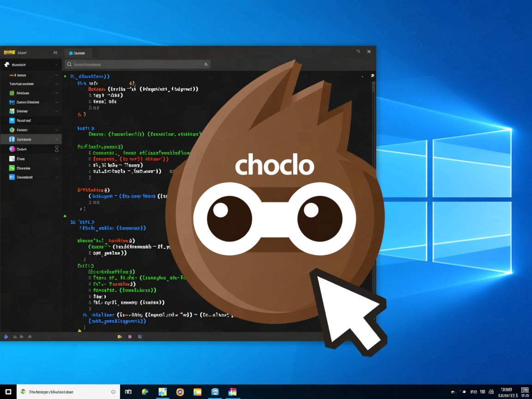Image resolution: width=532 pixels, height=399 pixels.
Task: Collapse the last sidebar section using its chevron
Action: tap(57, 176)
